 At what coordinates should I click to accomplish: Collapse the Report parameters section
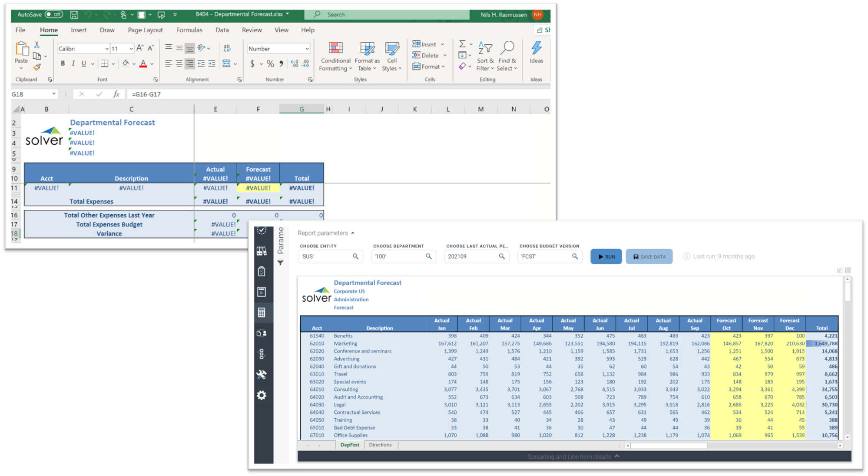tap(352, 233)
